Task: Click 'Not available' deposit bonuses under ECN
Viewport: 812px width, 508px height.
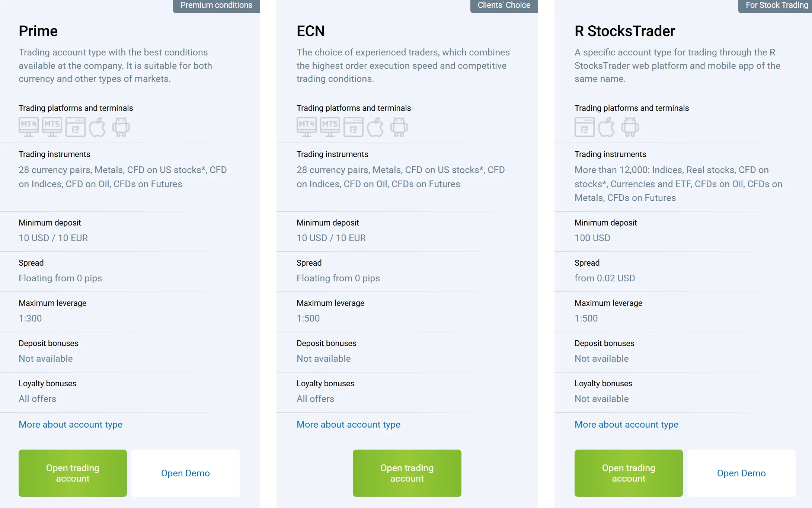Action: (324, 358)
